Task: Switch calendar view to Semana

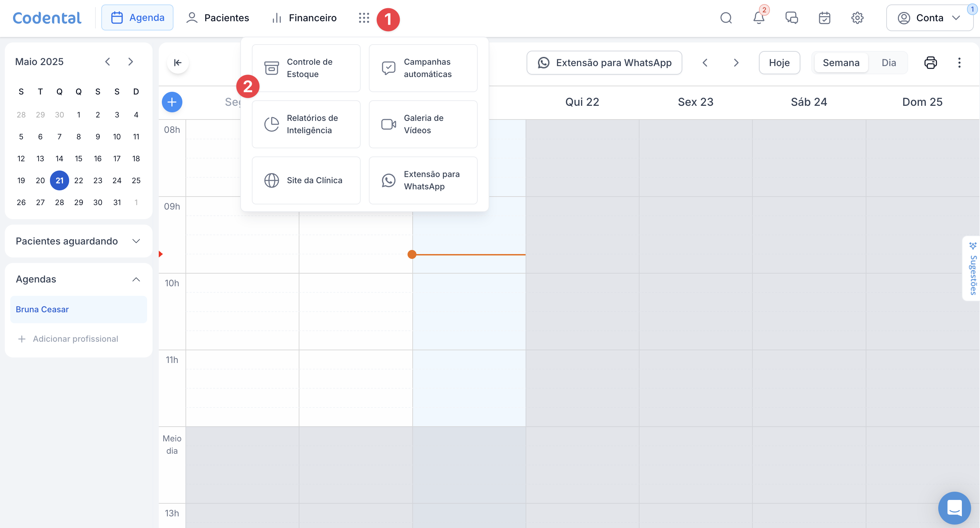Action: [841, 62]
